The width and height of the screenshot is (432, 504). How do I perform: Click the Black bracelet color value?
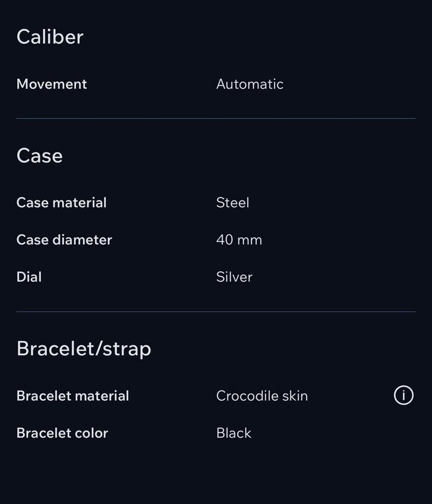point(234,433)
